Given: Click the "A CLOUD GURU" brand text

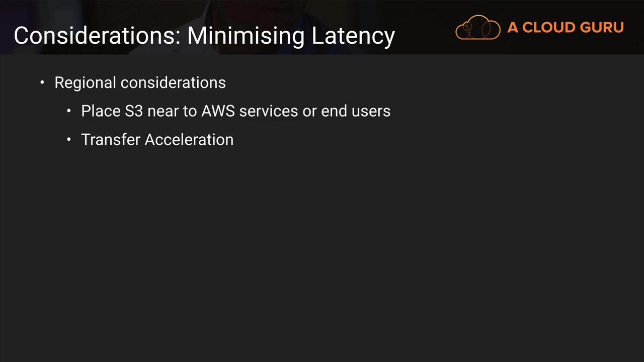Looking at the screenshot, I should point(565,27).
